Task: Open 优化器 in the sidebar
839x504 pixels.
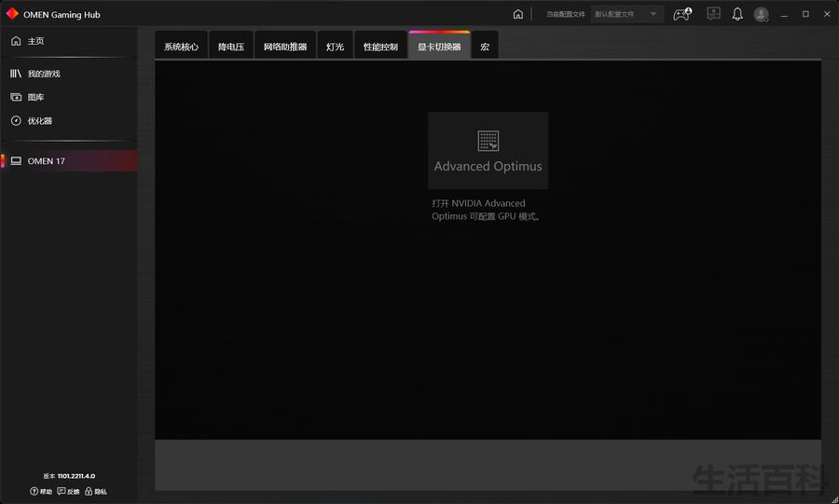Action: [x=68, y=121]
